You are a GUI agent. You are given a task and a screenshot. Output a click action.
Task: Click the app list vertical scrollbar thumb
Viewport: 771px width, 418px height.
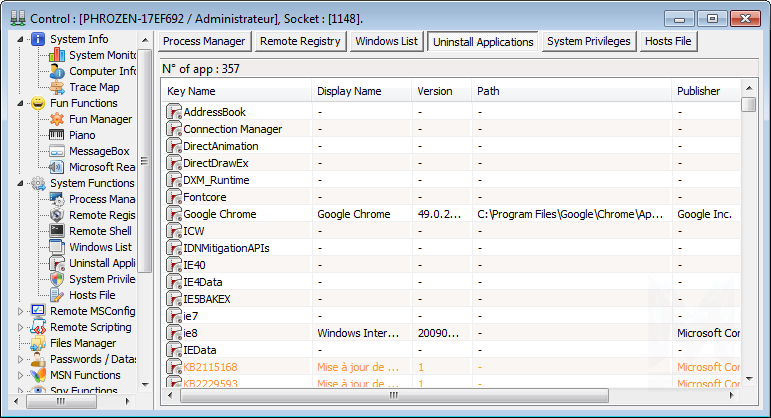748,104
